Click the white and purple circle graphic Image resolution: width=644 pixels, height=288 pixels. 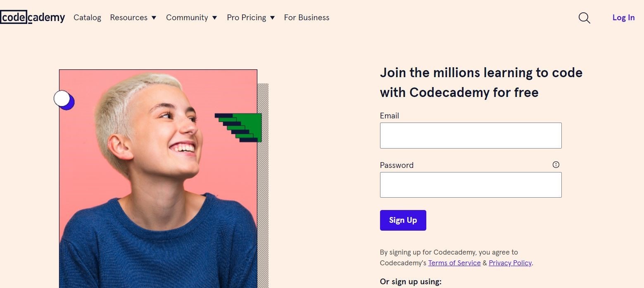[x=64, y=100]
